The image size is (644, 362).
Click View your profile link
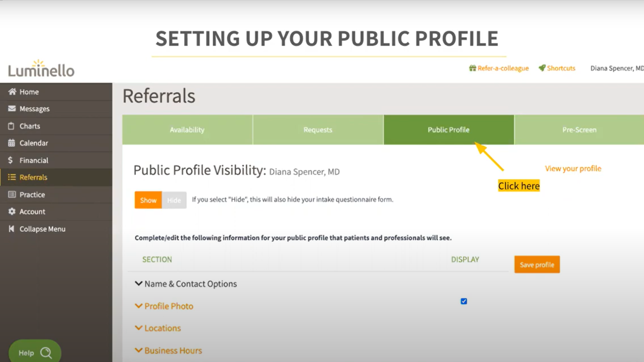[x=573, y=168]
